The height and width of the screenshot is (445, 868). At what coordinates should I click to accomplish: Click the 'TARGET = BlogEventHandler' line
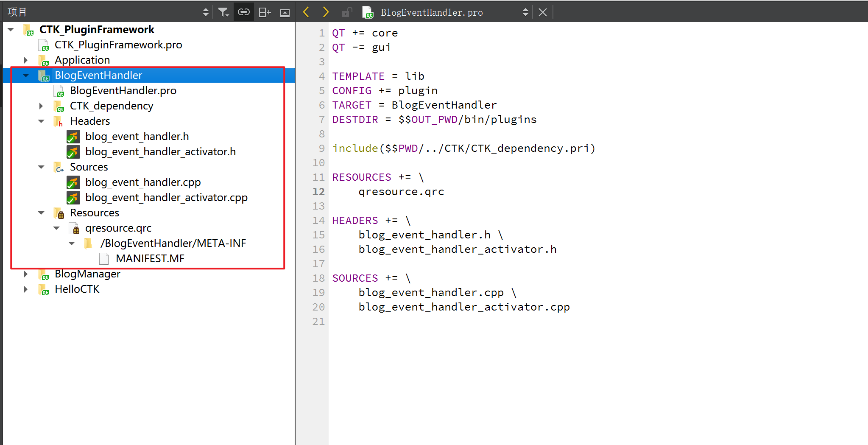414,105
